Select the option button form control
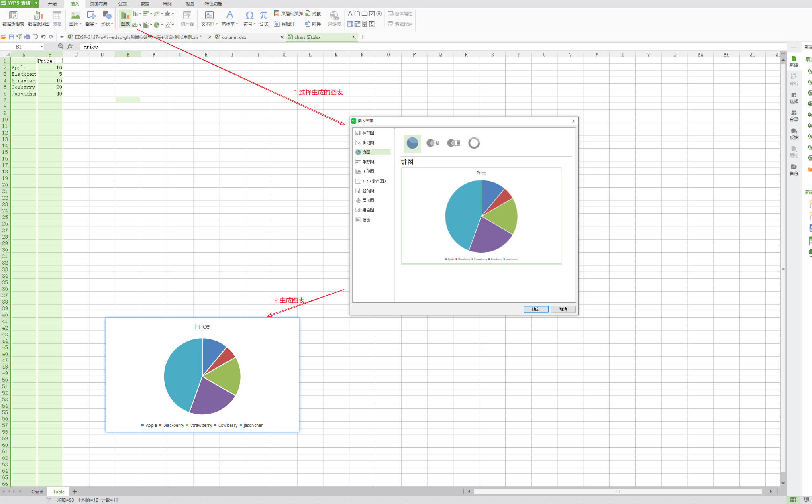This screenshot has height=504, width=812. (379, 14)
